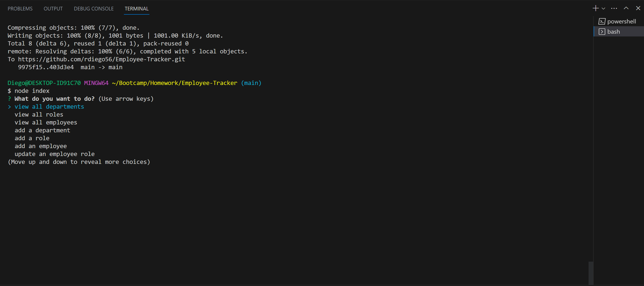Viewport: 644px width, 286px height.
Task: Maximize the panel with the chevron icon
Action: click(626, 8)
